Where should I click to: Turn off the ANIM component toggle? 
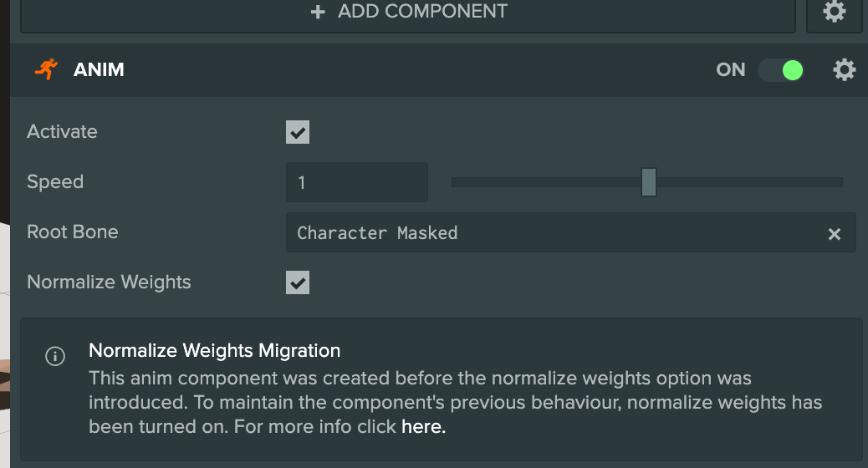[781, 70]
